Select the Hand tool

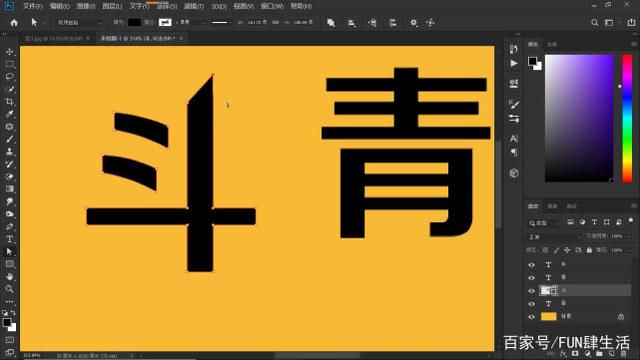tap(9, 277)
